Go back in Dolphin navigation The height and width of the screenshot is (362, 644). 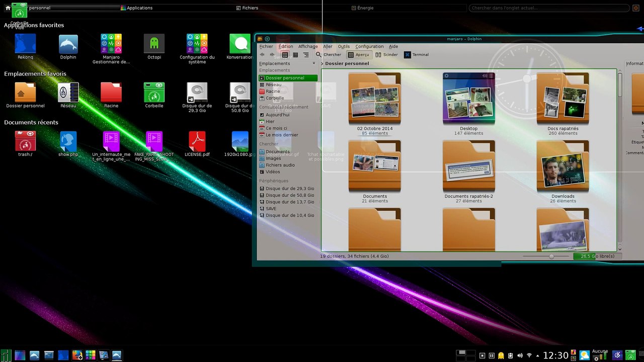pyautogui.click(x=262, y=55)
